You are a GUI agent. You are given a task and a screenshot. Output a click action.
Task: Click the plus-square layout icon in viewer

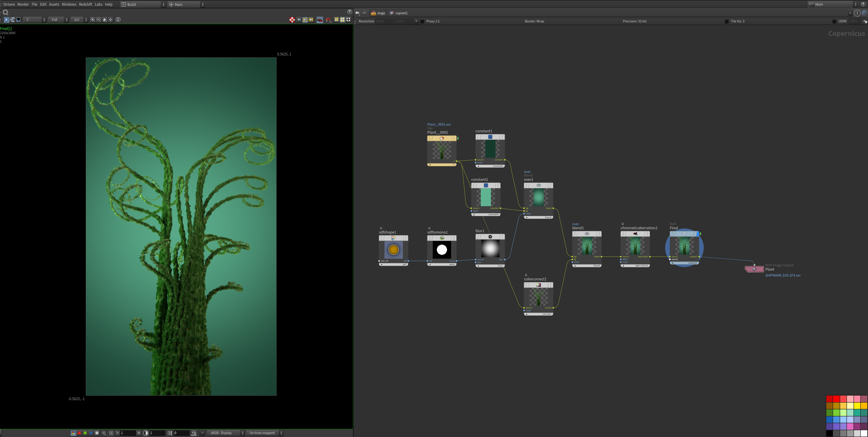pyautogui.click(x=349, y=19)
